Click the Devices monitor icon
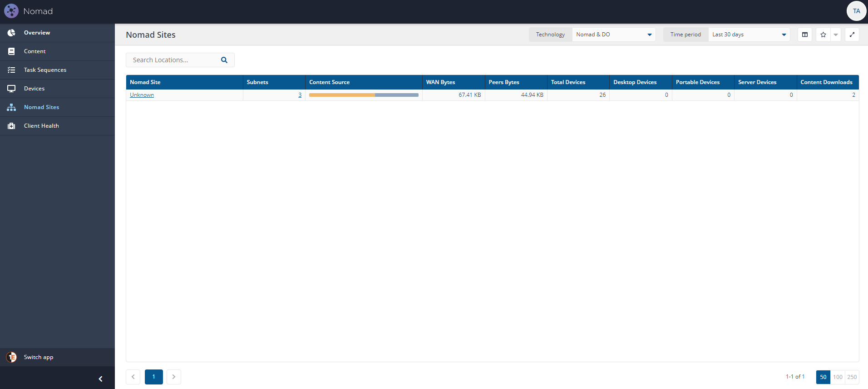Viewport: 868px width, 389px height. [x=11, y=89]
